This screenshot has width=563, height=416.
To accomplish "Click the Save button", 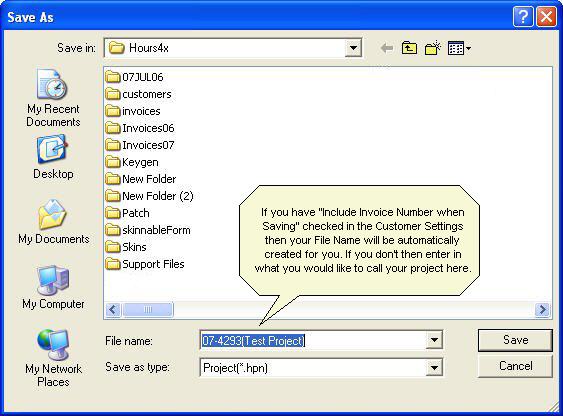I will coord(515,340).
